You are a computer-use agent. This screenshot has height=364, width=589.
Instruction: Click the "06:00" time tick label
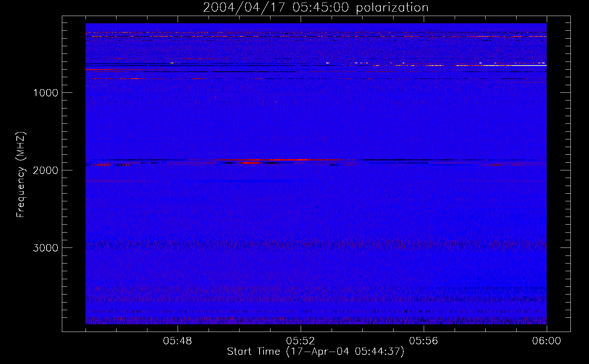pyautogui.click(x=547, y=341)
